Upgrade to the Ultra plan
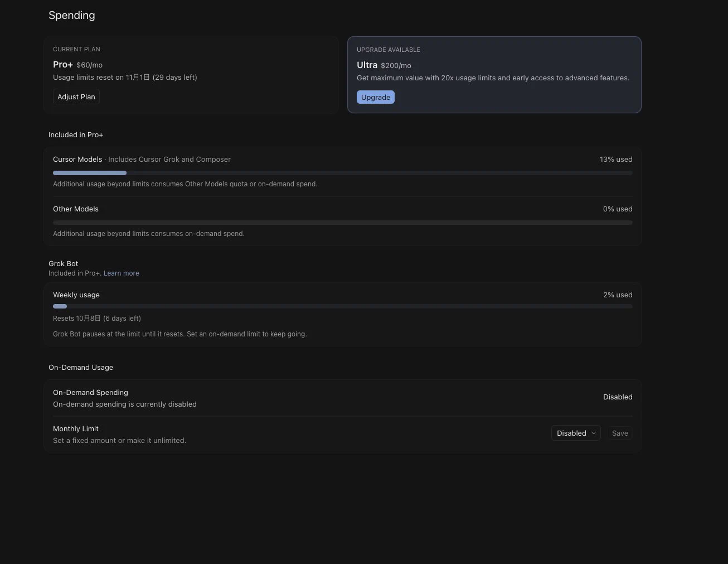Image resolution: width=728 pixels, height=564 pixels. pyautogui.click(x=376, y=97)
